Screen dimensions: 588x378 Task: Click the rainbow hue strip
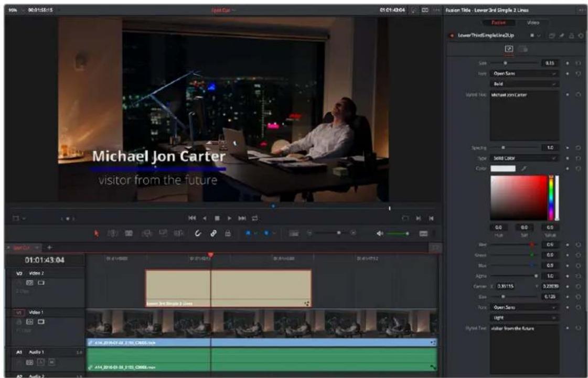click(x=551, y=198)
